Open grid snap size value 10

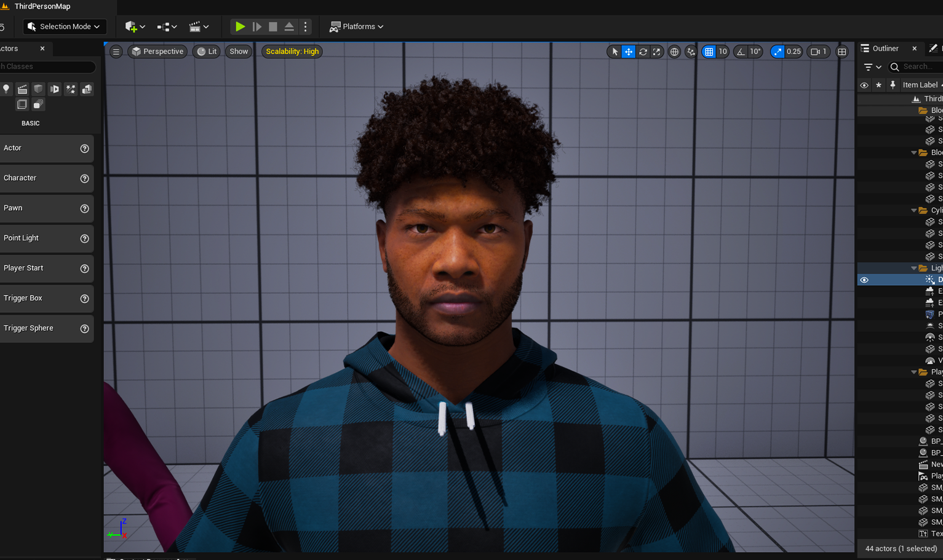coord(723,52)
